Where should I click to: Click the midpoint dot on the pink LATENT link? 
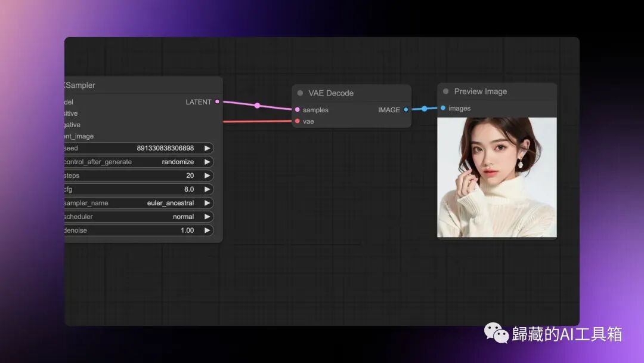click(x=257, y=106)
